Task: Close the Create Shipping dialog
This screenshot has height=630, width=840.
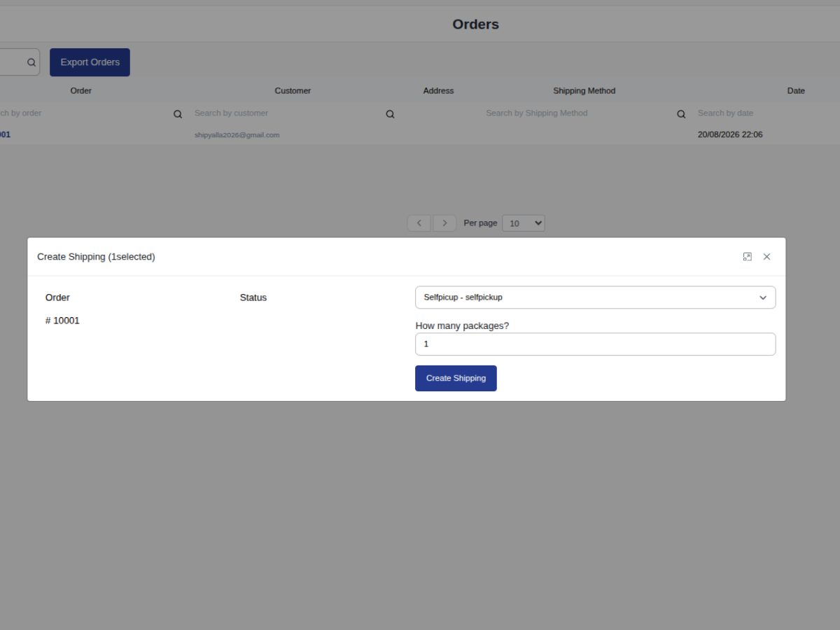Action: click(766, 257)
